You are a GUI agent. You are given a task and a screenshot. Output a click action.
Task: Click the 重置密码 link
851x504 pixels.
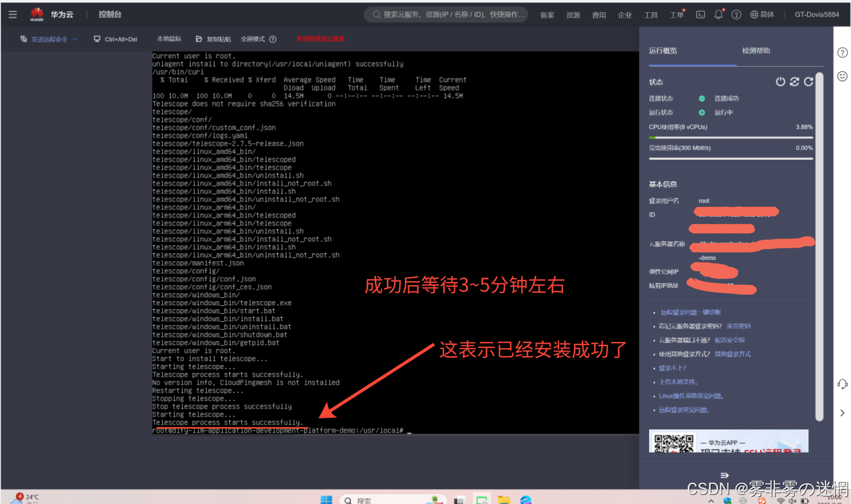[x=738, y=326]
